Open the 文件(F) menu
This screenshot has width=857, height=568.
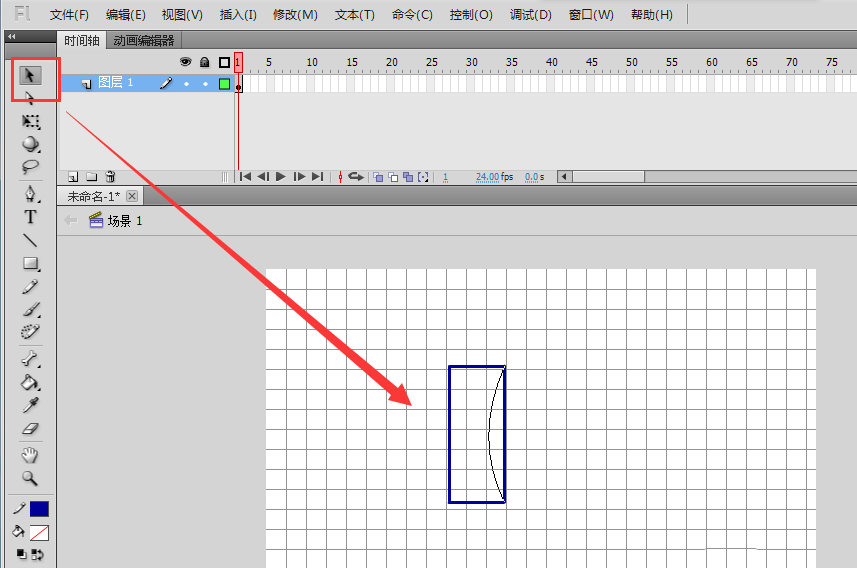(69, 15)
